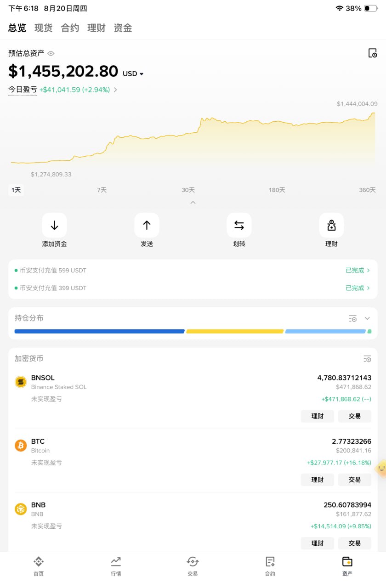Tap the 发送 up-arrow icon
The image size is (386, 588).
pyautogui.click(x=147, y=225)
